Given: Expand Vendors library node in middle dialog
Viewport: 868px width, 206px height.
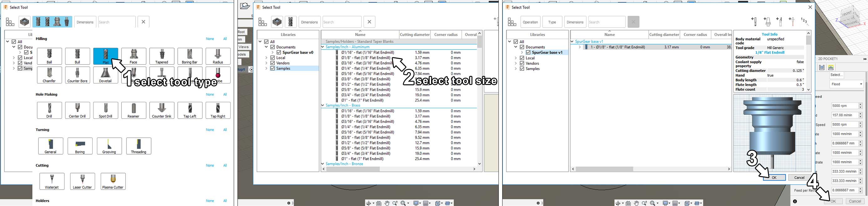Looking at the screenshot, I should click(x=267, y=63).
